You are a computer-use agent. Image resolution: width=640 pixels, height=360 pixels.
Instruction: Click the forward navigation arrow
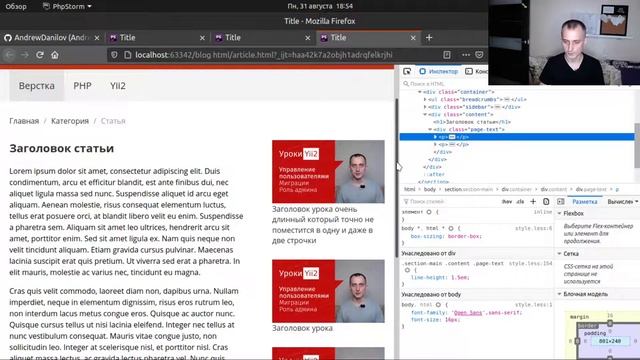click(24, 55)
